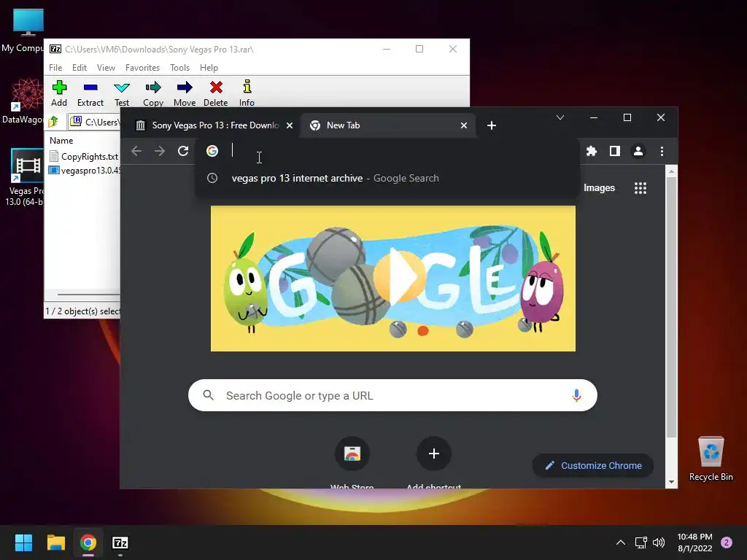
Task: Close the Sony Vegas Pro 13 tab
Action: tap(289, 125)
